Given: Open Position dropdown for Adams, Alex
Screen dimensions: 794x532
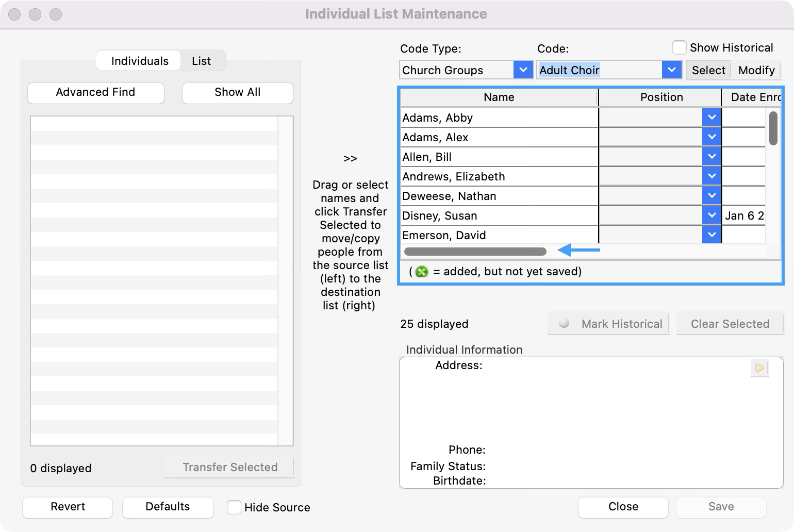Looking at the screenshot, I should 712,137.
